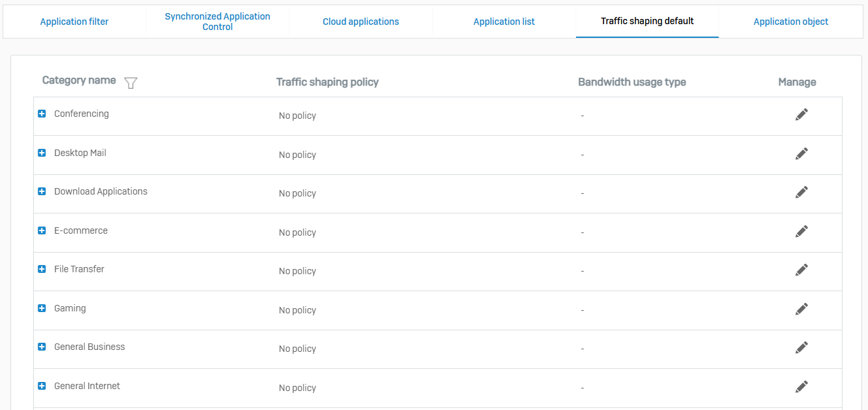
Task: Switch to the Application filter tab
Action: click(74, 22)
